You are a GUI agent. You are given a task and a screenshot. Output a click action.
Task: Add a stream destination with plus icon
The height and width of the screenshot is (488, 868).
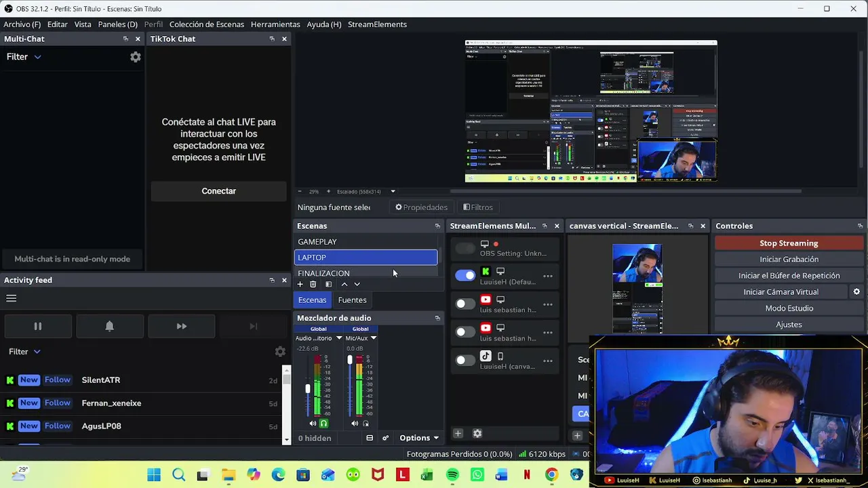(458, 434)
